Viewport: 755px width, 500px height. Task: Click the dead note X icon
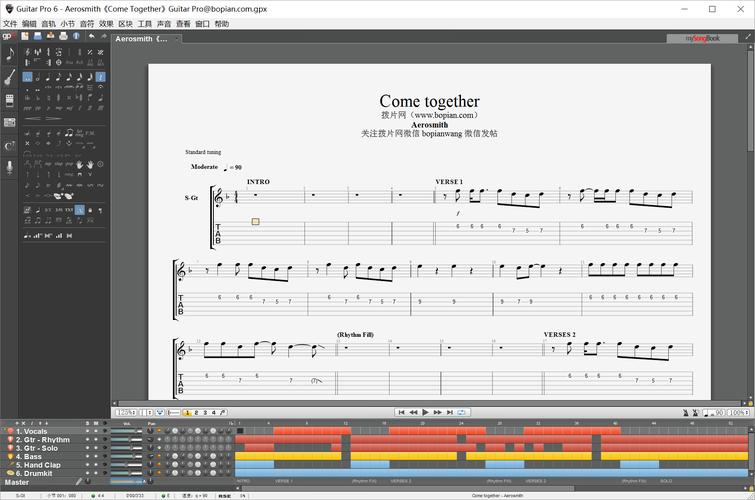pyautogui.click(x=27, y=144)
